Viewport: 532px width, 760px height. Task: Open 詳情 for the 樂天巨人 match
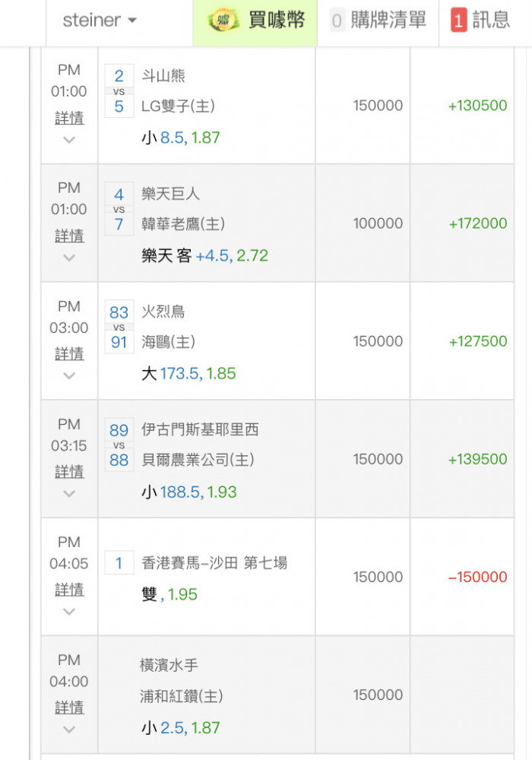tap(69, 236)
